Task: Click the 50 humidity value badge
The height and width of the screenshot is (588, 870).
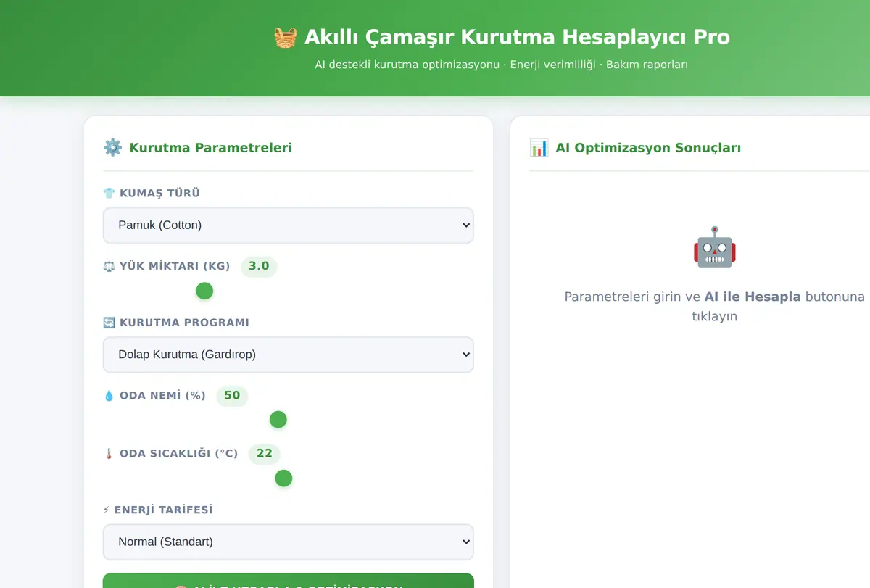Action: [x=232, y=396]
